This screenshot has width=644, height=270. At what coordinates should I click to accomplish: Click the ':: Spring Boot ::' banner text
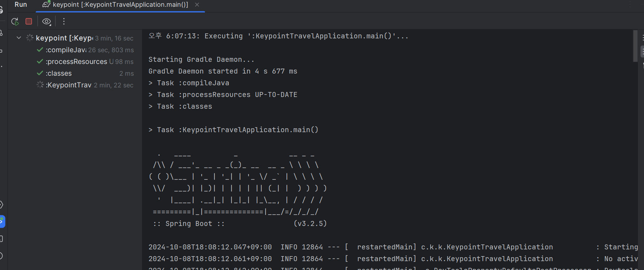(x=189, y=223)
